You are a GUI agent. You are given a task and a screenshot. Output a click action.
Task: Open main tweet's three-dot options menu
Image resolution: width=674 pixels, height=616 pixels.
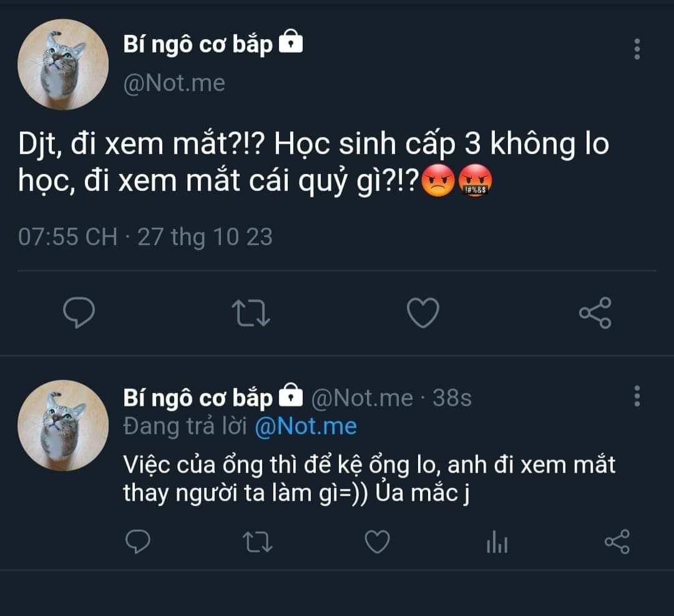tap(637, 49)
